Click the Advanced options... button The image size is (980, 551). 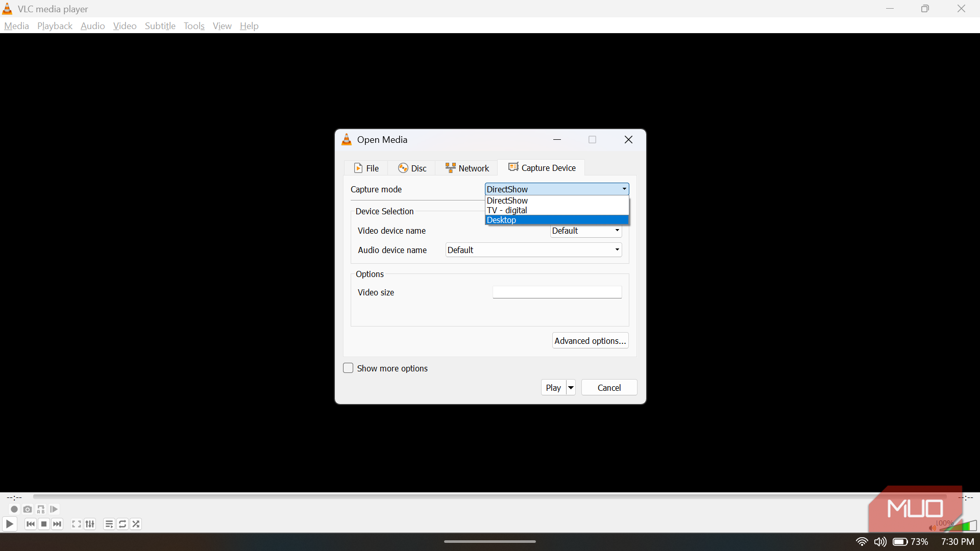(590, 341)
